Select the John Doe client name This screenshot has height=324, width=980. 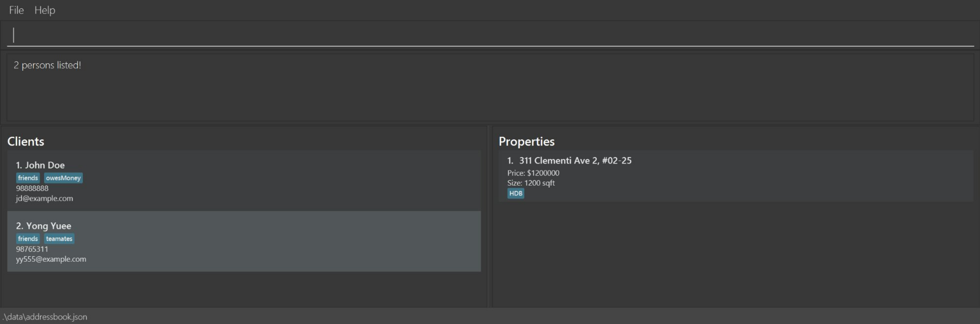pyautogui.click(x=44, y=165)
